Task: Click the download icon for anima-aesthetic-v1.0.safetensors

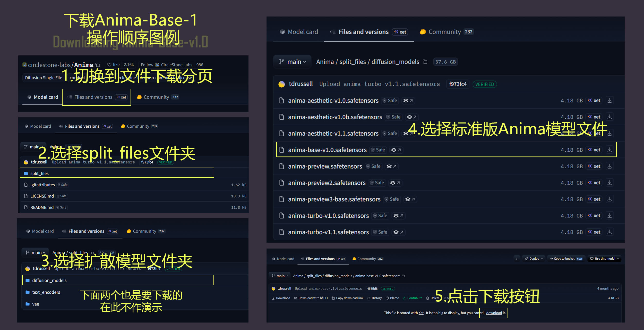Action: (x=609, y=101)
